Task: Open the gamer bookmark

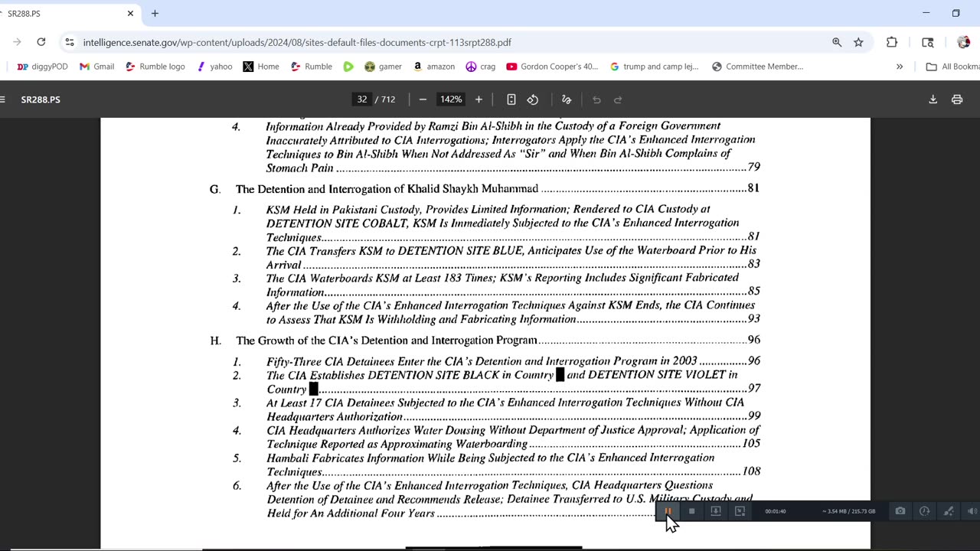Action: (x=383, y=67)
